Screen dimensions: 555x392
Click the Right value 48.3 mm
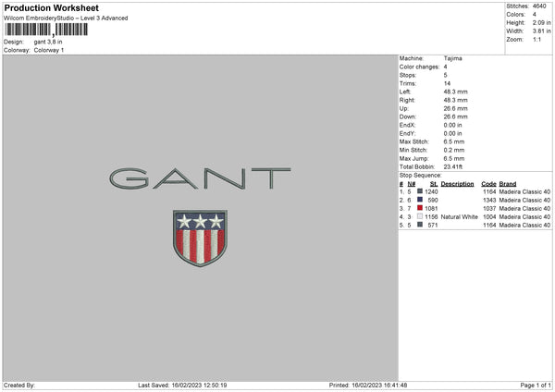tap(455, 100)
